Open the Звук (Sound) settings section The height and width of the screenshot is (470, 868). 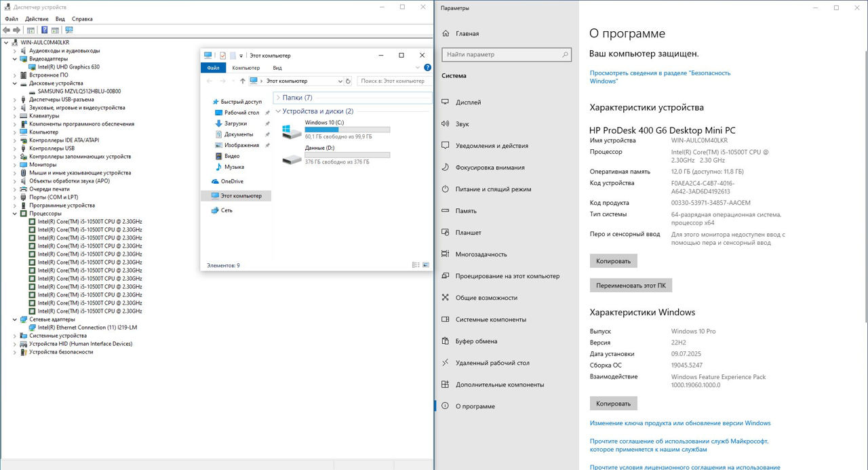(x=462, y=124)
